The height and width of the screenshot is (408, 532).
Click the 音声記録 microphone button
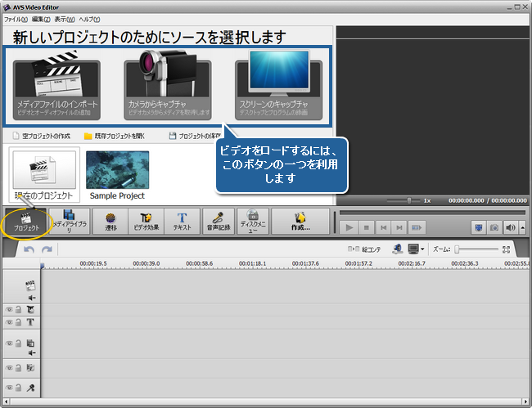(x=218, y=221)
